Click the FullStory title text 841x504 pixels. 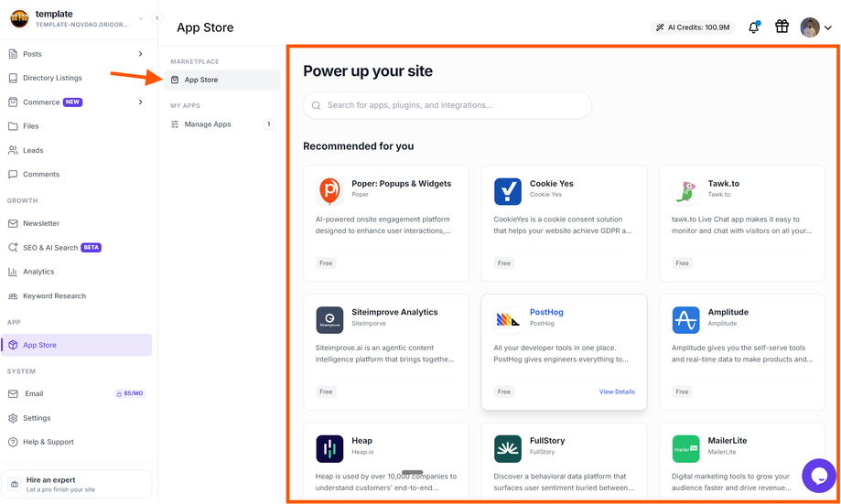547,441
